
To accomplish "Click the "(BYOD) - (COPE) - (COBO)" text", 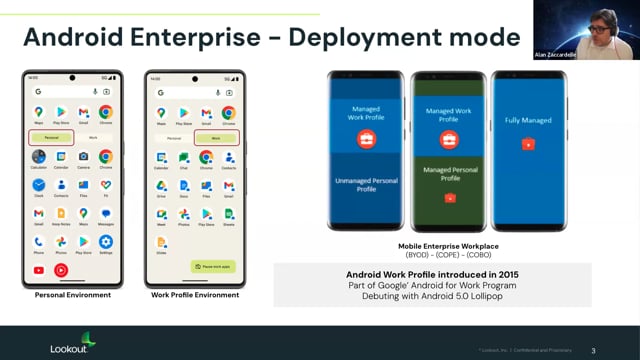I will [x=448, y=255].
